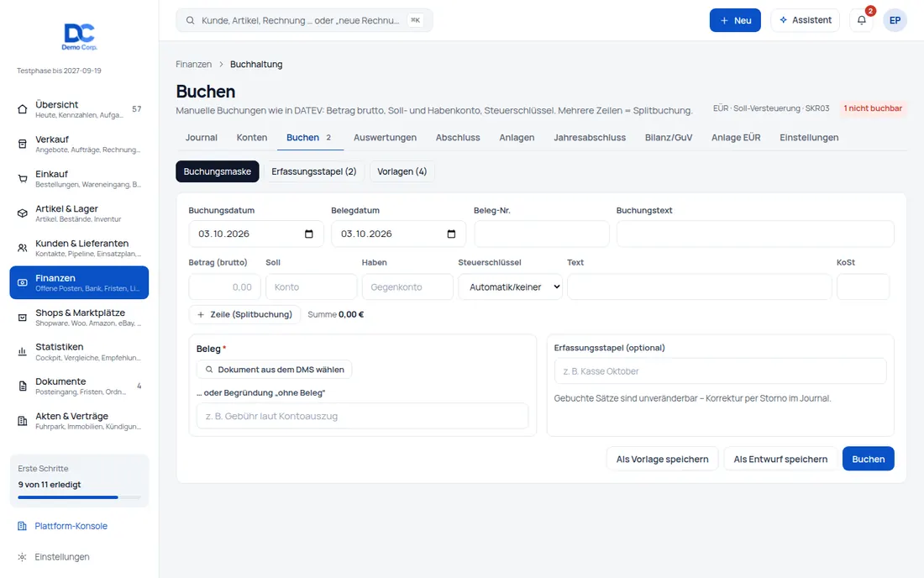Go to the Abschluss tab
This screenshot has width=924, height=578.
458,137
